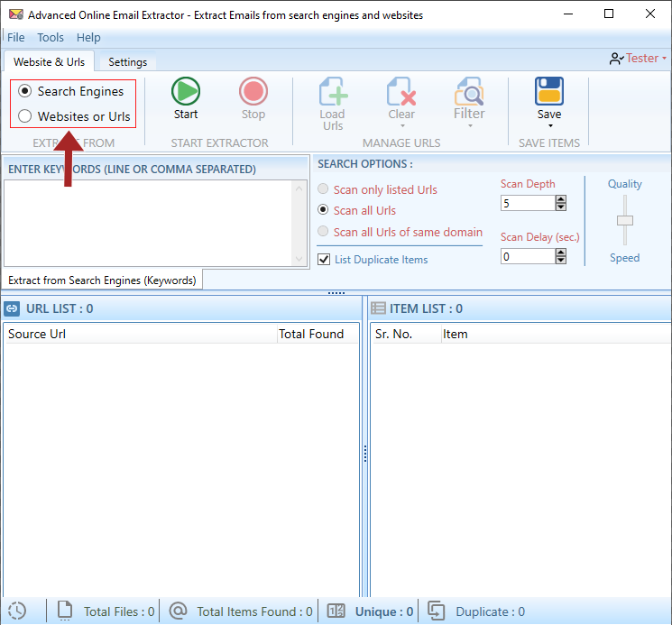This screenshot has height=625, width=672.
Task: Click the red Stop icon
Action: point(253,91)
